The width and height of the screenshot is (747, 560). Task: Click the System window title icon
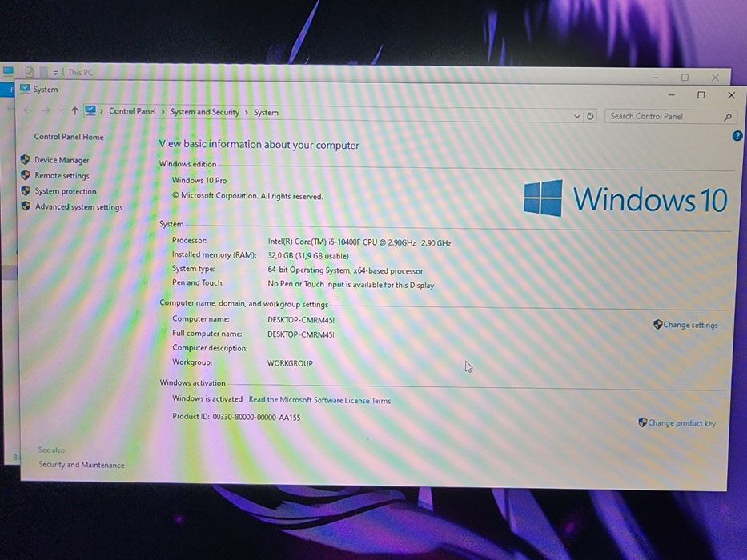(x=25, y=89)
